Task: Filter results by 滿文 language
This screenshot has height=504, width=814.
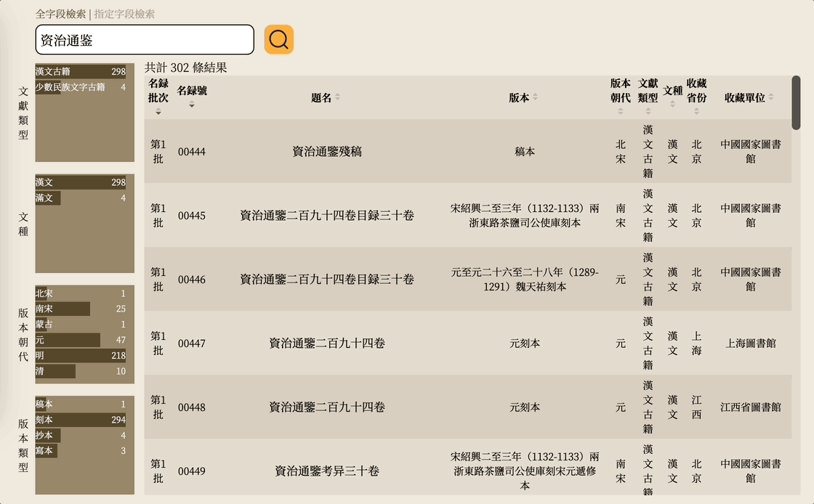Action: tap(81, 198)
